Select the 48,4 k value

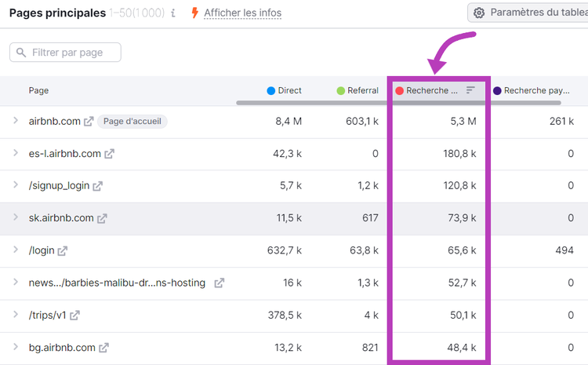coord(462,348)
